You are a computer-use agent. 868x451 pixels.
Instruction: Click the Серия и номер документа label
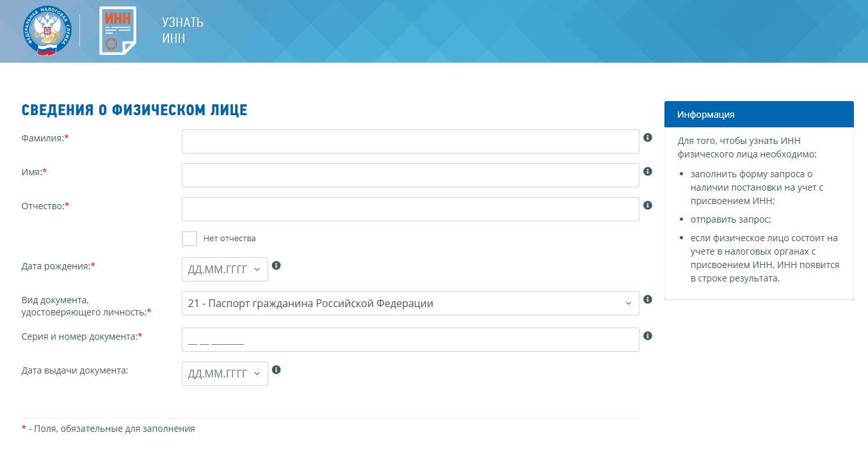[x=82, y=336]
